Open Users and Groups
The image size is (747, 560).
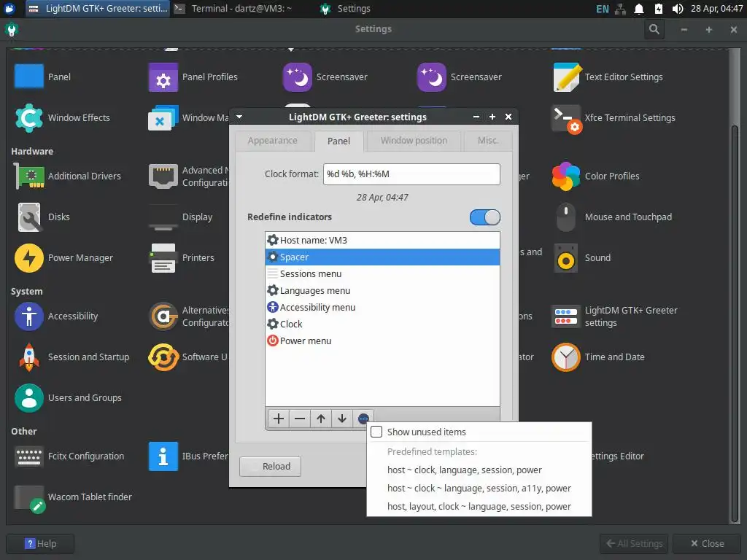(x=29, y=397)
